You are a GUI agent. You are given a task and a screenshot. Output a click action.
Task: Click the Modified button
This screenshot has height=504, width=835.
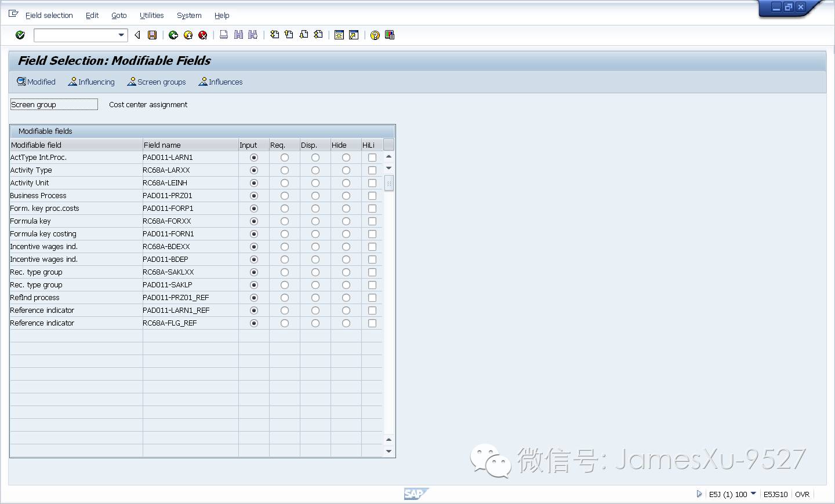pyautogui.click(x=36, y=82)
